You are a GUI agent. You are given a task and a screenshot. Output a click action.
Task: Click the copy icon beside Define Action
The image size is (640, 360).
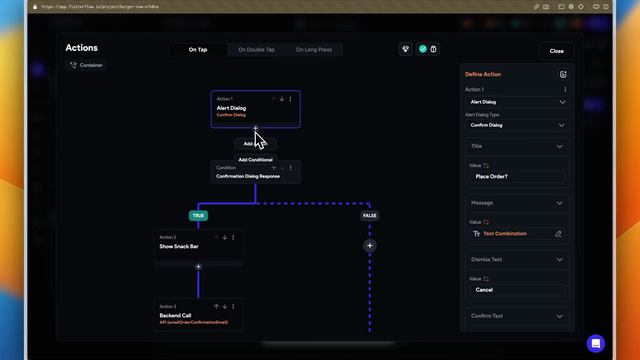pos(563,74)
